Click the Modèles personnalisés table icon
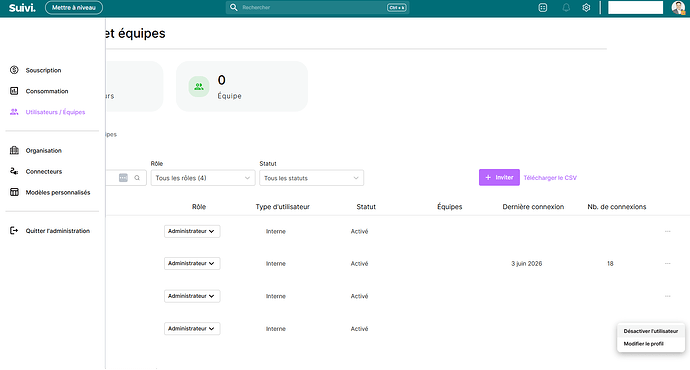The image size is (690, 370). (14, 192)
